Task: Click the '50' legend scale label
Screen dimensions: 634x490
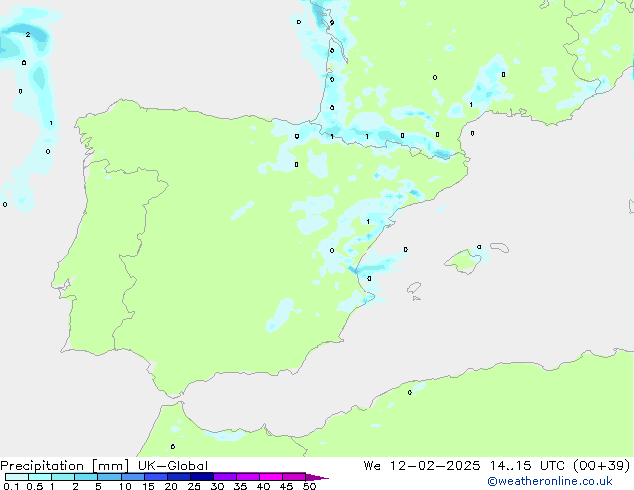Action: (309, 486)
